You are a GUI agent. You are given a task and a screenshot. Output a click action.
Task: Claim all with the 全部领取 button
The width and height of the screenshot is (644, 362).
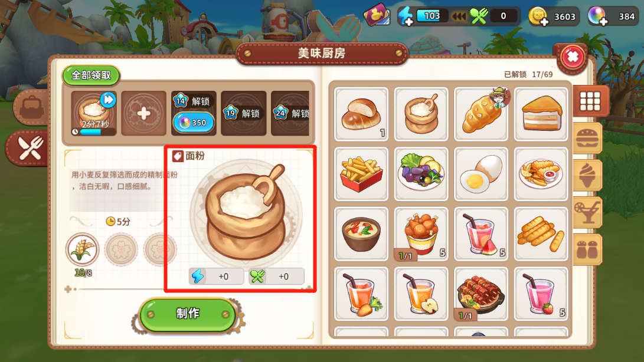pyautogui.click(x=91, y=75)
